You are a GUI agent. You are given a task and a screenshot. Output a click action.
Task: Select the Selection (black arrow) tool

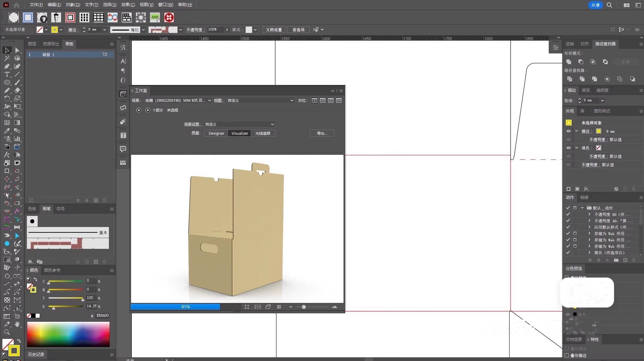point(7,50)
